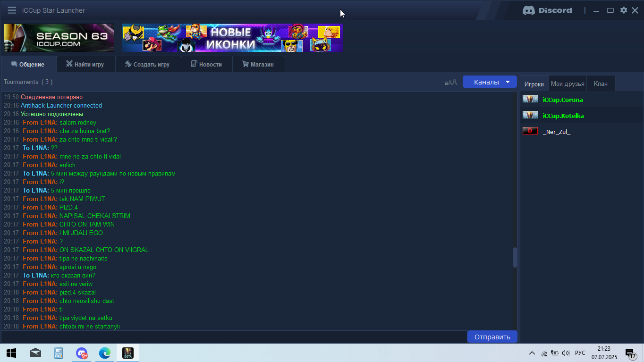The image size is (644, 362).
Task: Open the Магазин tab
Action: (x=258, y=64)
